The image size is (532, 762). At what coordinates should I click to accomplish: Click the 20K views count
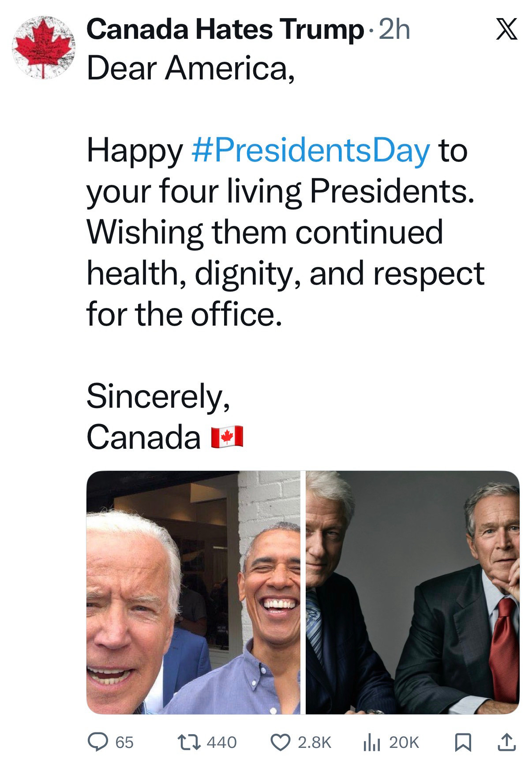[404, 742]
